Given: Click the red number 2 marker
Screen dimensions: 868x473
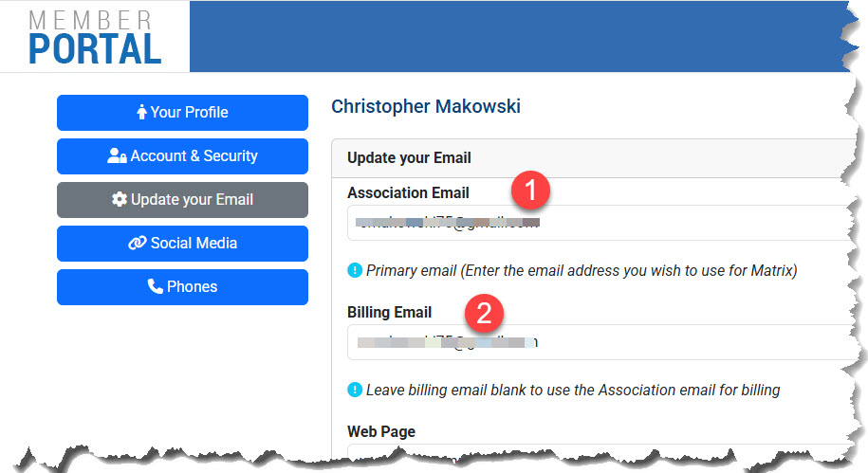Looking at the screenshot, I should [x=483, y=313].
